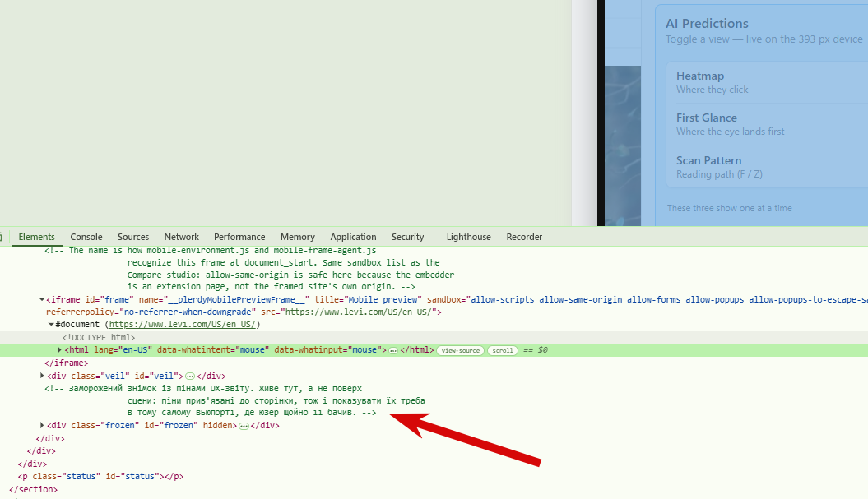The image size is (868, 499).
Task: Open the Performance tab
Action: 239,237
